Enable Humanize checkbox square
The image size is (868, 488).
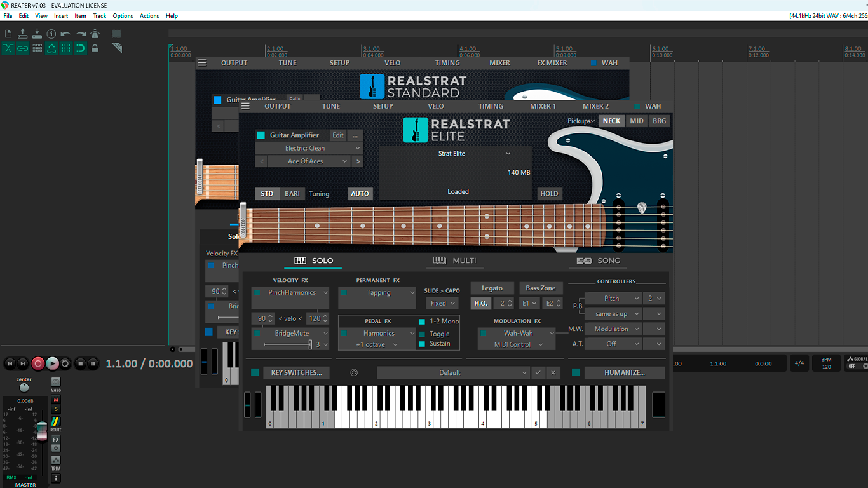point(576,372)
